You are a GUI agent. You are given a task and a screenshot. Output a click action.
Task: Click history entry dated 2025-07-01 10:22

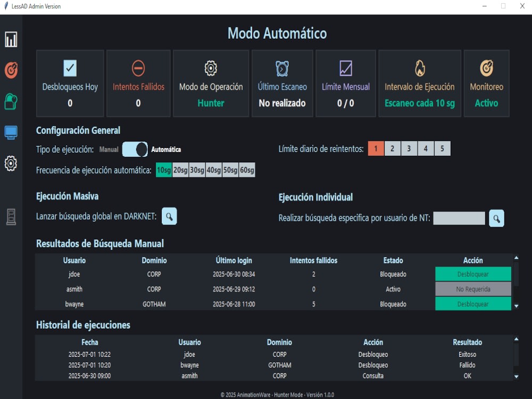point(89,354)
